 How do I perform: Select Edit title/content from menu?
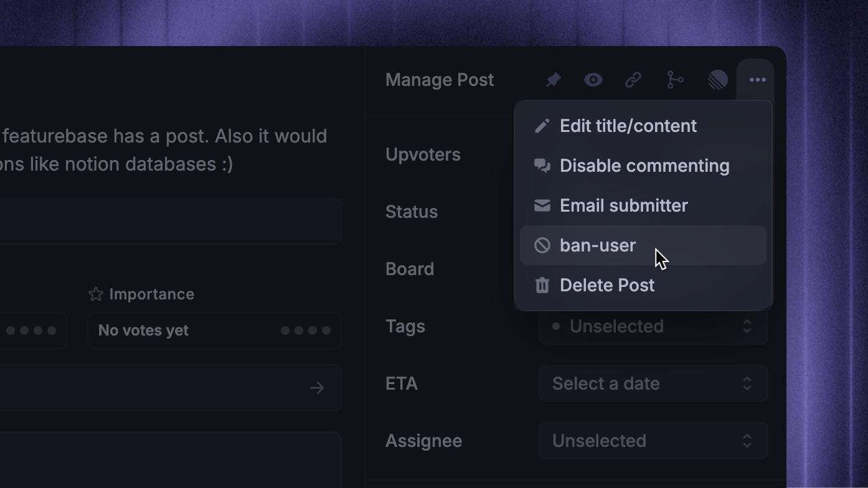pos(643,126)
